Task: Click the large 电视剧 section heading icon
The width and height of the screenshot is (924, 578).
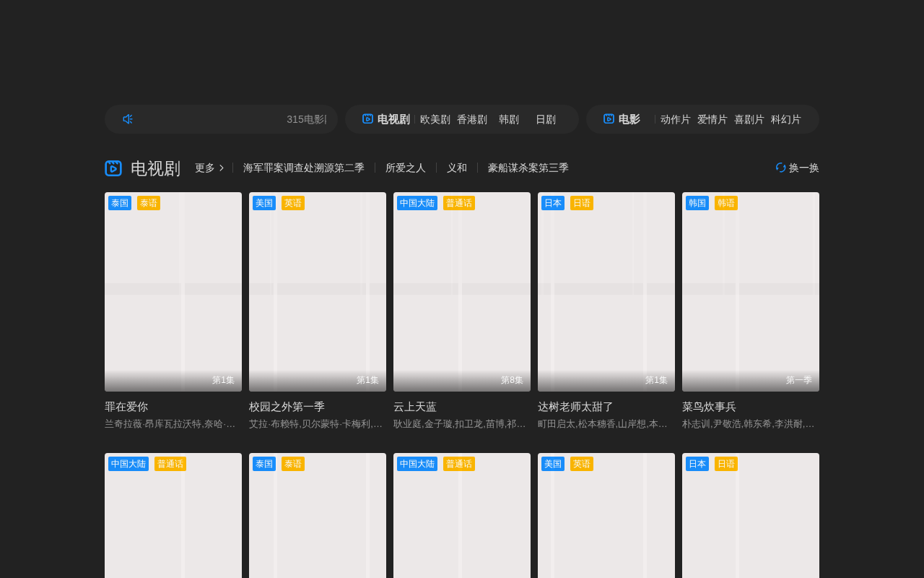Action: pos(113,168)
